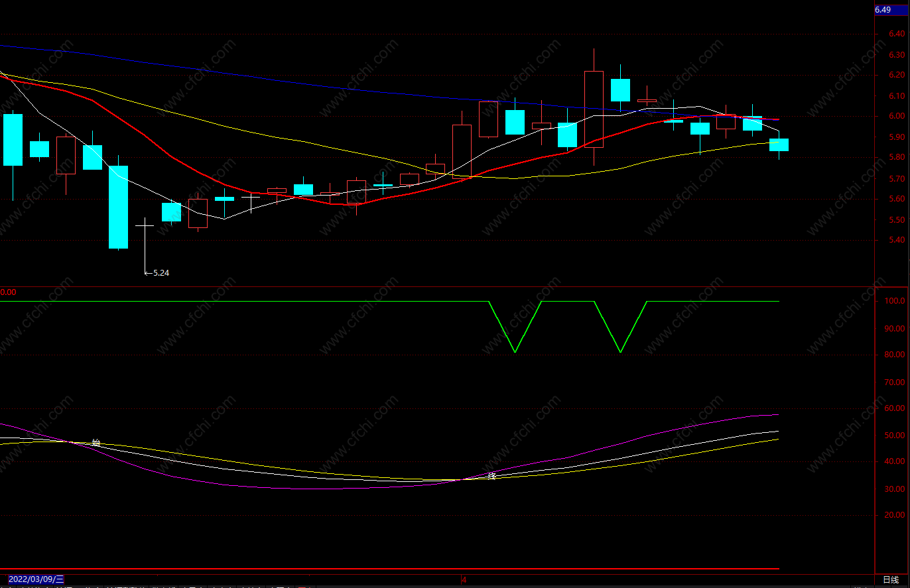This screenshot has width=910, height=588.
Task: Click the 2022/03/09 date label
Action: pos(36,579)
